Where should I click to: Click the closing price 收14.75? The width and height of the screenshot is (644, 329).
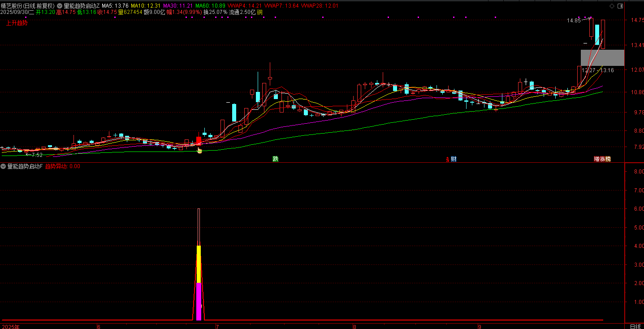(x=107, y=13)
